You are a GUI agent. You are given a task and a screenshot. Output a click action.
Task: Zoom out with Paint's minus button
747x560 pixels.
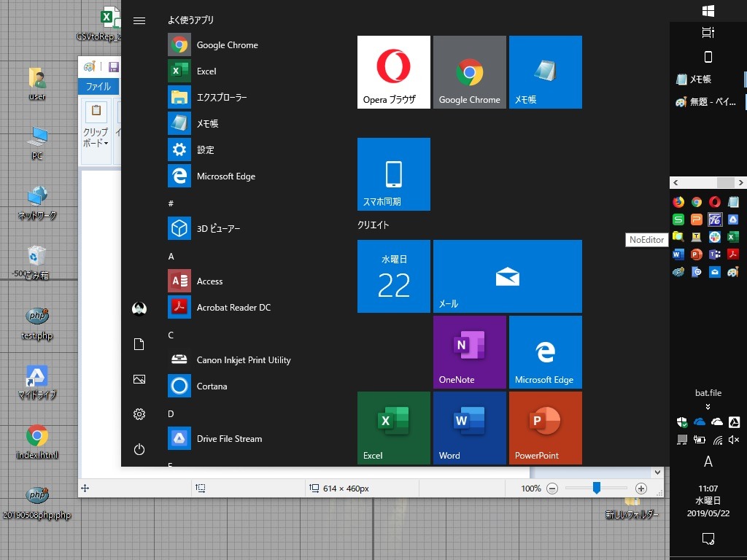[x=552, y=488]
